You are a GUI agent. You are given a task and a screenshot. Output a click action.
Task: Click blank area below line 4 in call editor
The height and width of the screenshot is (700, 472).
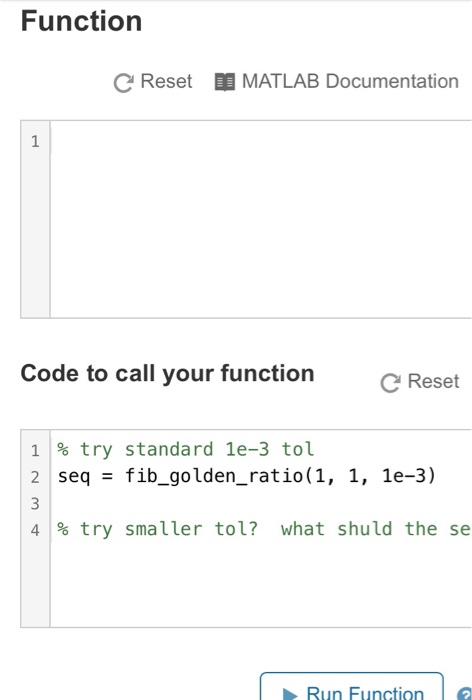[x=261, y=583]
